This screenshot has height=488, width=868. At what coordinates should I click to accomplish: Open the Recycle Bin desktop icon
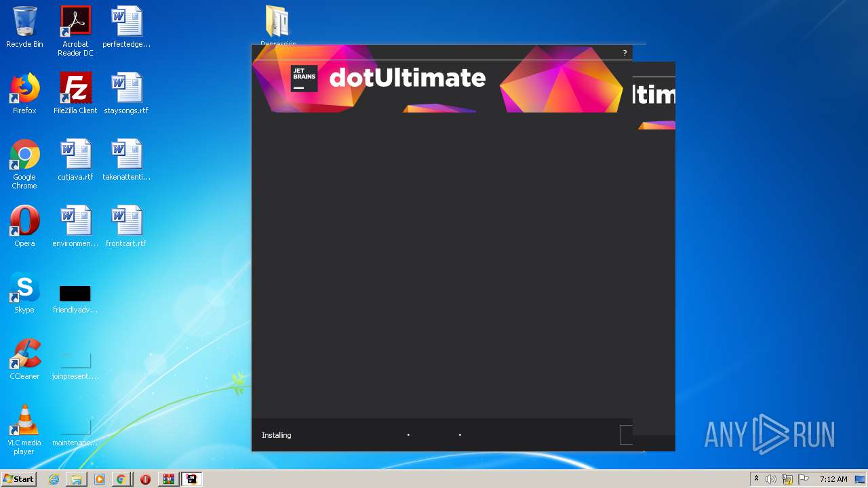point(24,27)
